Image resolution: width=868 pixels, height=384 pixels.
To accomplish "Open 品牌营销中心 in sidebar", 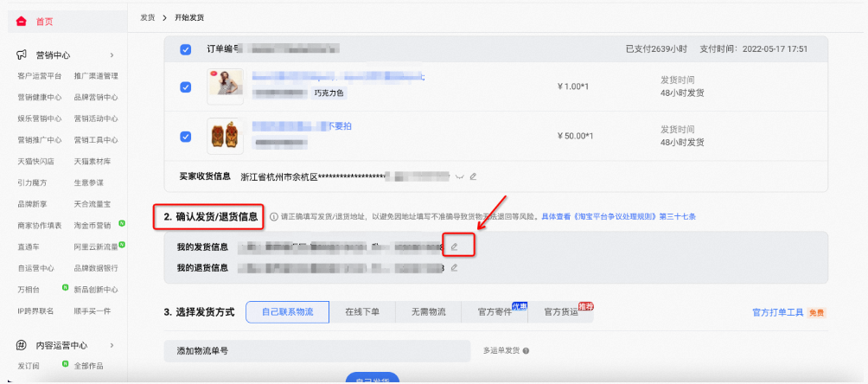I will click(x=96, y=98).
